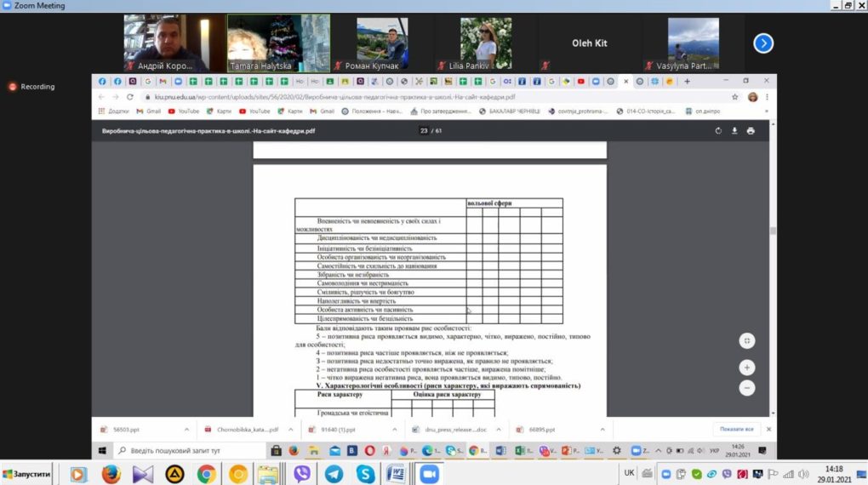The image size is (868, 485).
Task: Zoom in with the plus button
Action: tap(747, 368)
